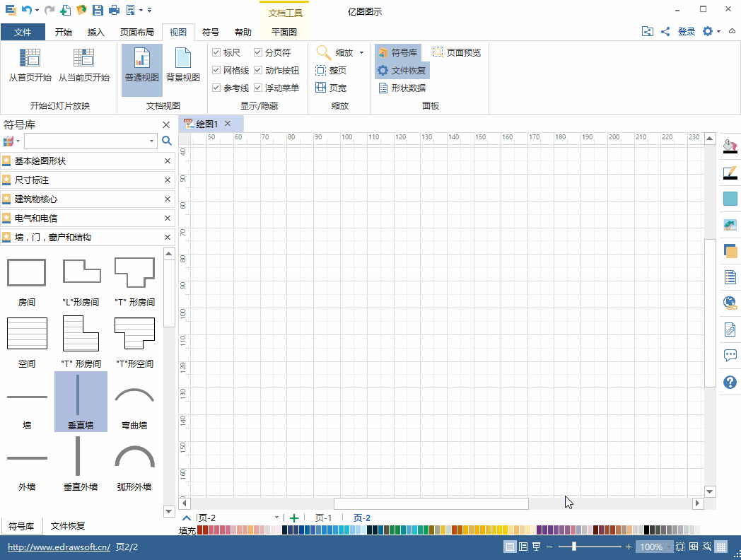Open the shape data (形状数据) panel
This screenshot has height=560, width=741.
point(402,88)
